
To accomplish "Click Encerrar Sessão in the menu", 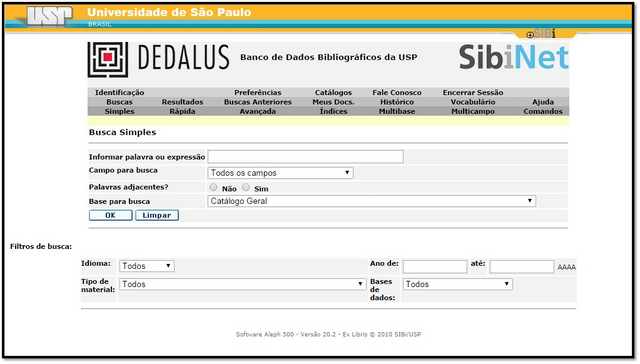I will [473, 93].
